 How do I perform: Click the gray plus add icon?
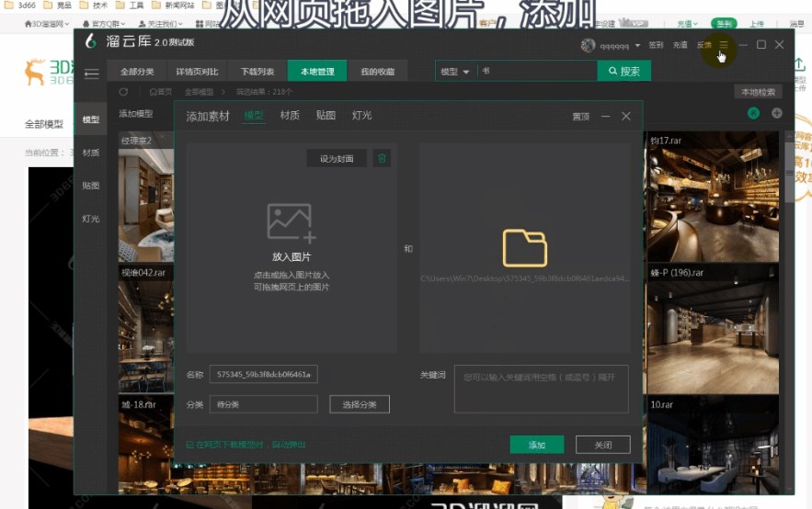777,113
